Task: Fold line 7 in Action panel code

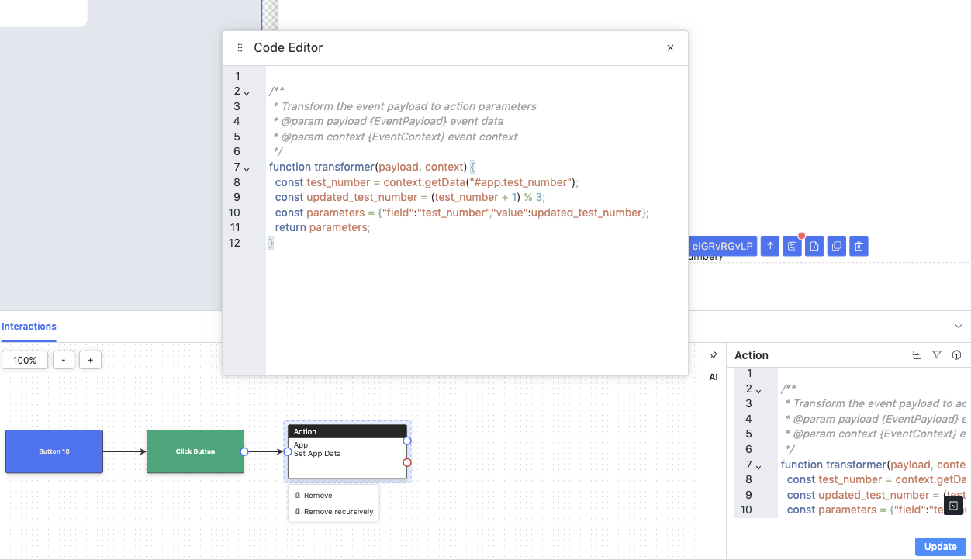Action: pyautogui.click(x=758, y=466)
